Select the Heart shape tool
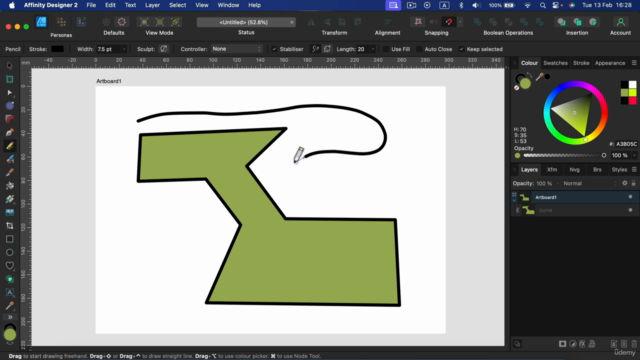Image resolution: width=640 pixels, height=360 pixels. coord(10,266)
